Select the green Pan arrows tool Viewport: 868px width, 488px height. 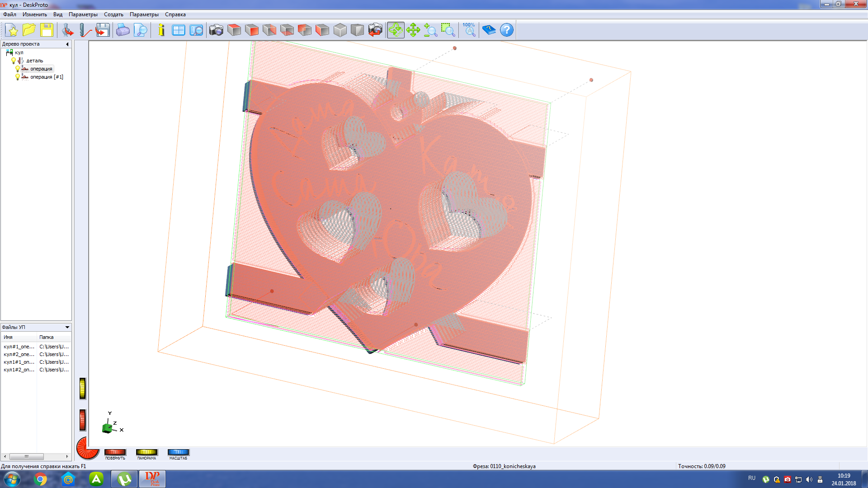413,30
